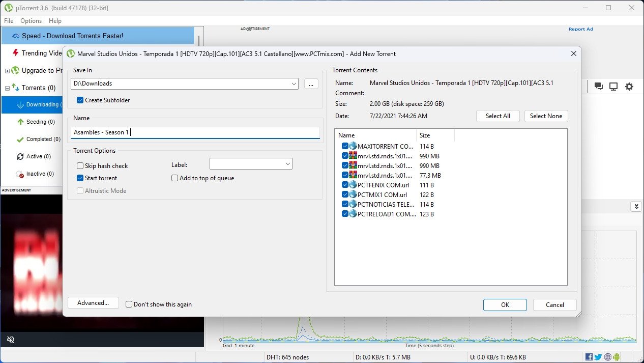Screen dimensions: 644x363
Task: Select the Active refresh-arrows icon
Action: pyautogui.click(x=20, y=157)
